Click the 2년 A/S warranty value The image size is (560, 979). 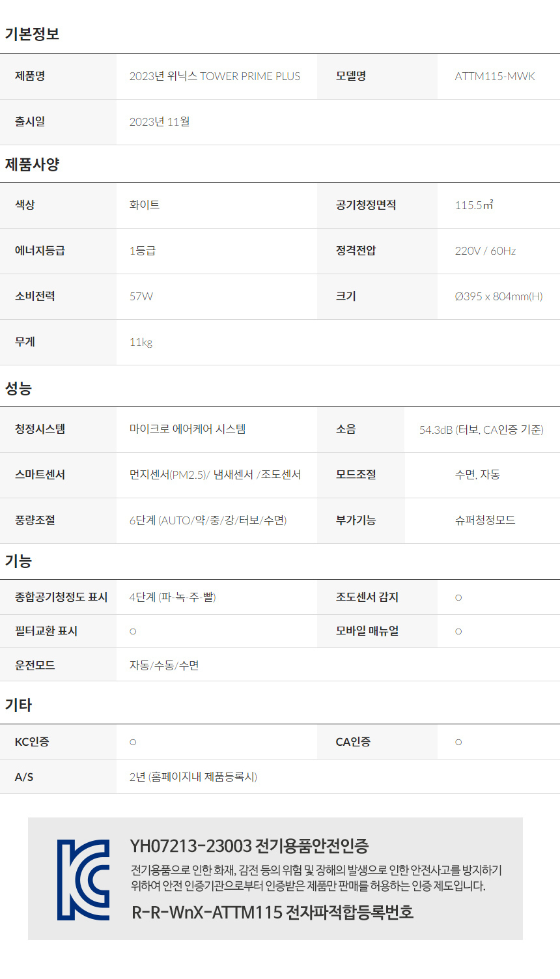pos(193,776)
